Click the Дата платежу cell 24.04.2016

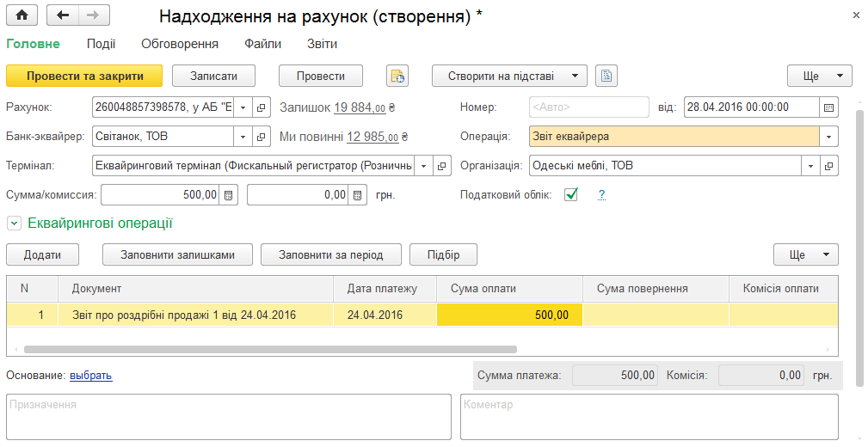point(385,315)
